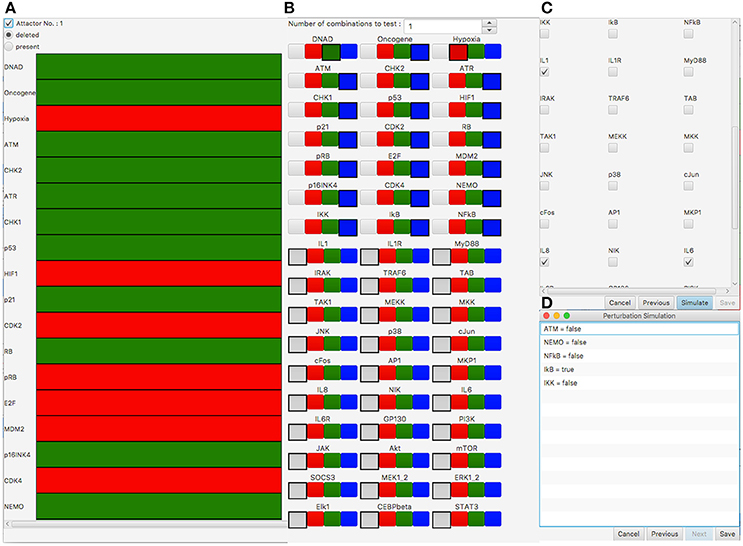Set Akt to green state
Screen dimensions: 743x546
[404, 461]
